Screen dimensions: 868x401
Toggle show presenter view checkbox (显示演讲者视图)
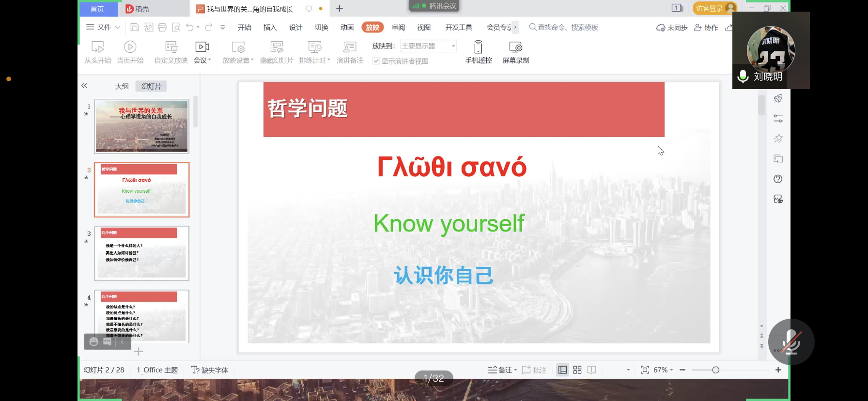click(376, 61)
